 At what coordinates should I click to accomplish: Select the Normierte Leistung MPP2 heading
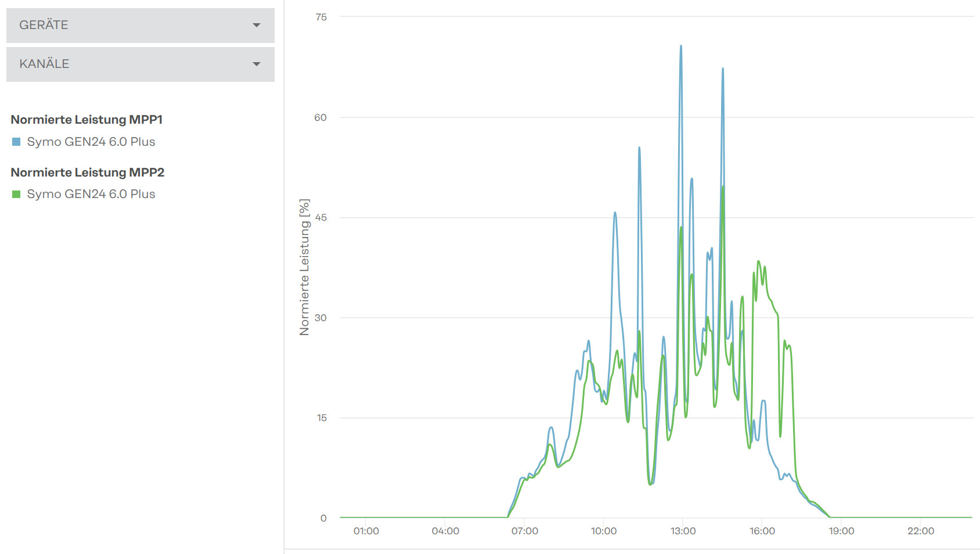(88, 172)
